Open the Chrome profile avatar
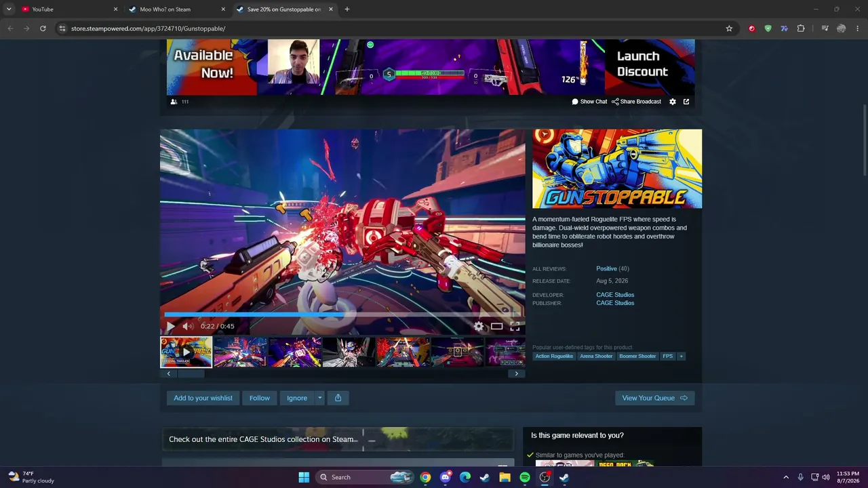The width and height of the screenshot is (868, 488). click(842, 28)
